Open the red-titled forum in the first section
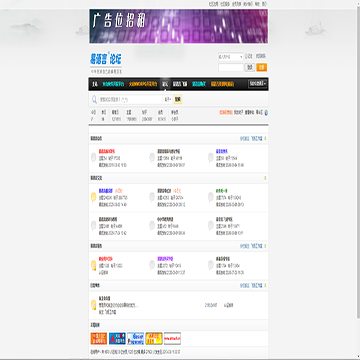360x360 pixels. click(x=107, y=151)
